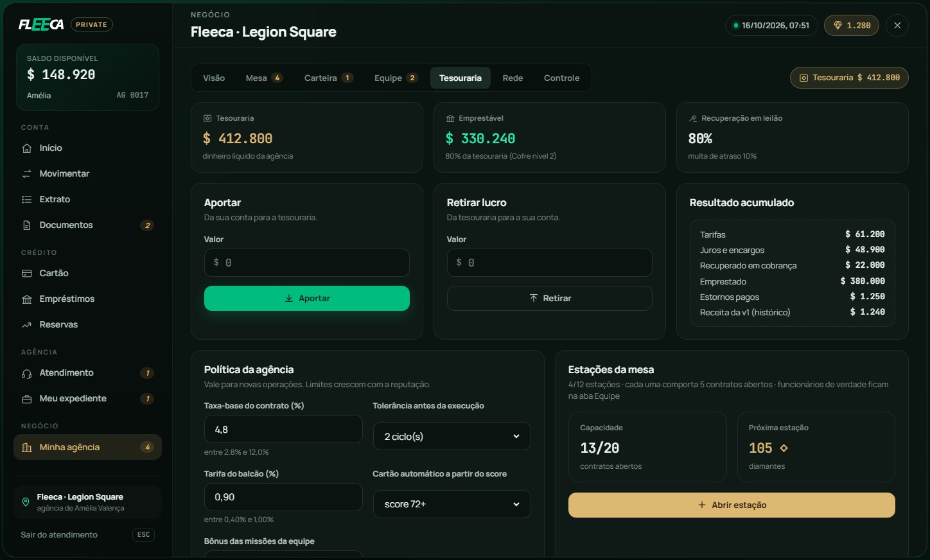
Task: Click the Tesouraria $ 412.800 pill button
Action: pos(849,78)
